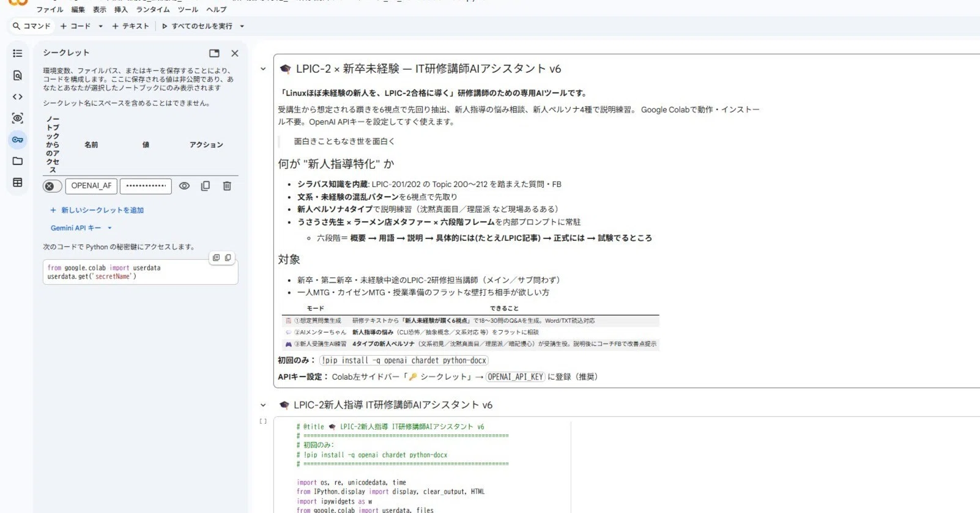Image resolution: width=980 pixels, height=513 pixels.
Task: Collapse the first LPIC-2 text section
Action: pos(263,69)
